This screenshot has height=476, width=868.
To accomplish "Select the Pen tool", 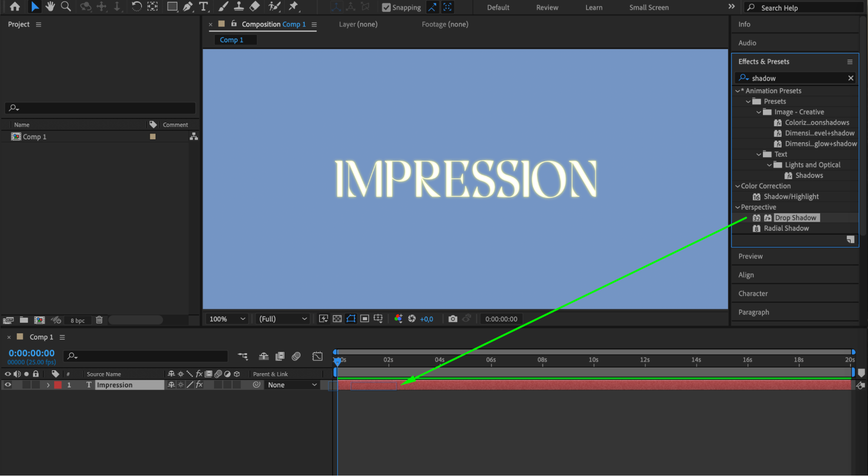I will pos(188,6).
